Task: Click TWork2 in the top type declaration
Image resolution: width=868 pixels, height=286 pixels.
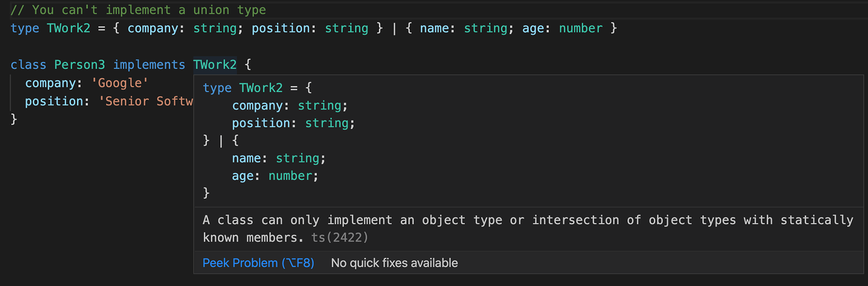Action: [x=69, y=28]
